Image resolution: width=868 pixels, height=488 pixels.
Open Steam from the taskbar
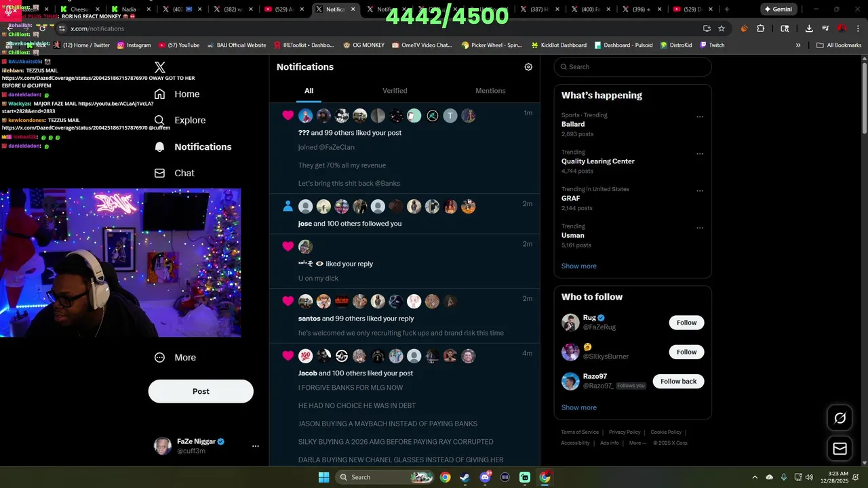[x=465, y=477]
